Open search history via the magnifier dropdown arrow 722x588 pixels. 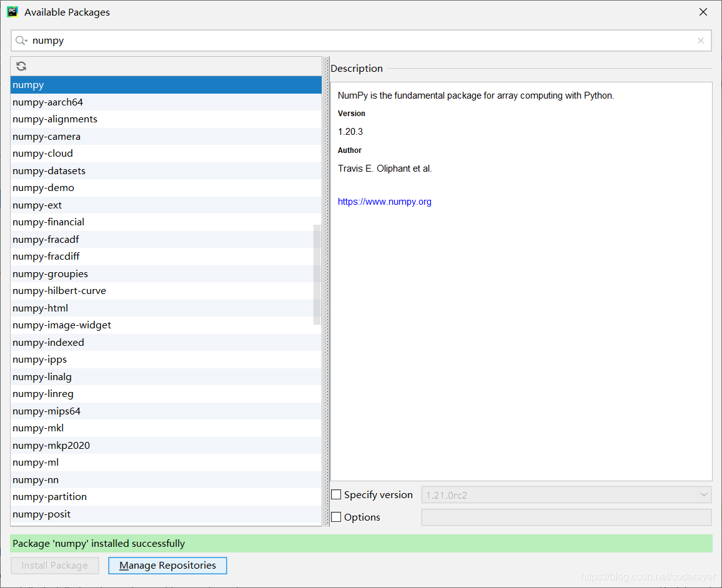25,40
